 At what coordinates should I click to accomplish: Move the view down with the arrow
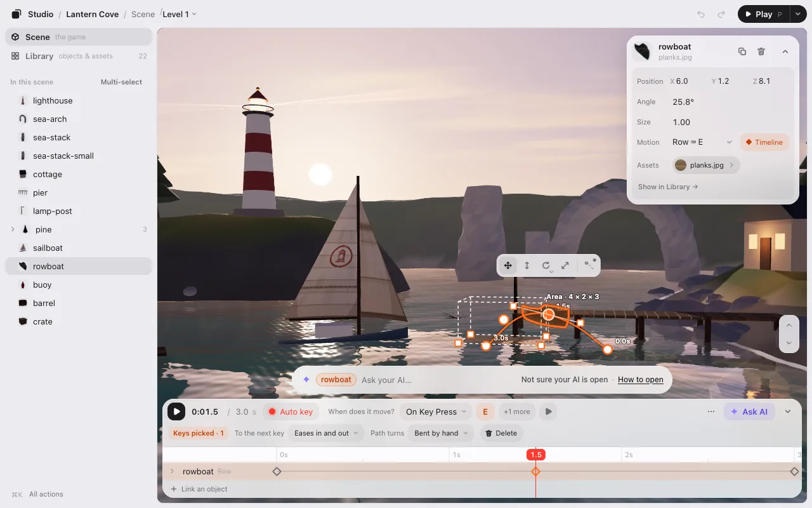point(789,342)
